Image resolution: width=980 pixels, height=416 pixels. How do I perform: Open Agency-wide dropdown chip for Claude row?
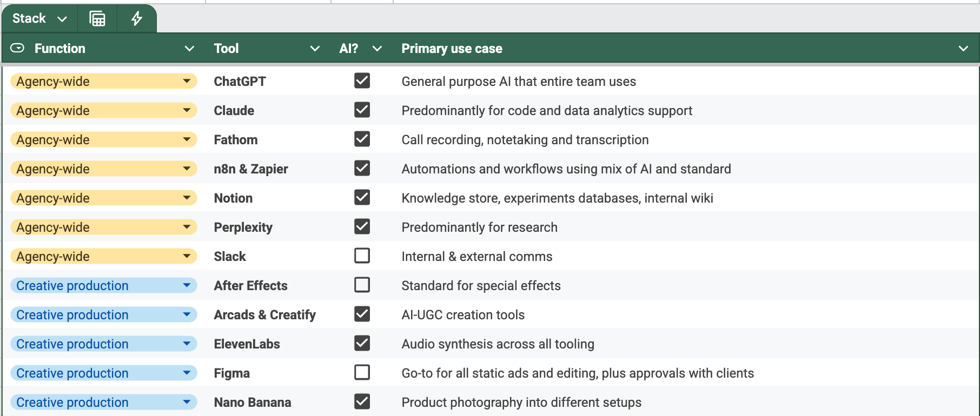[x=103, y=110]
